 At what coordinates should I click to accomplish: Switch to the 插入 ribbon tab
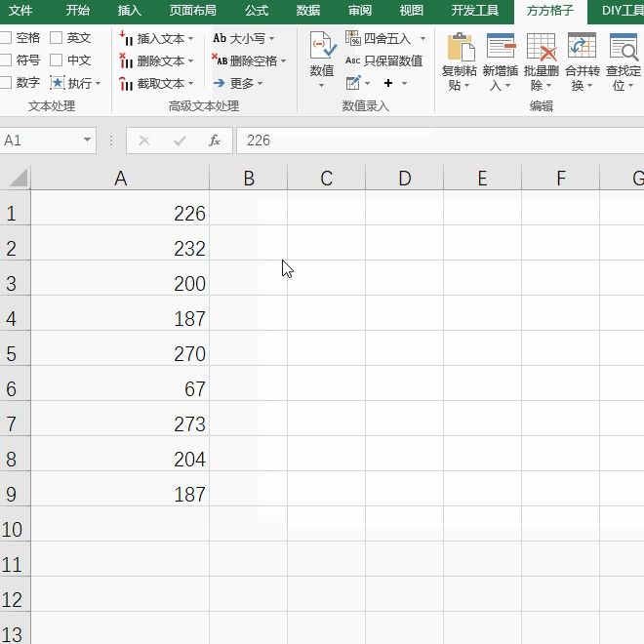pyautogui.click(x=130, y=11)
